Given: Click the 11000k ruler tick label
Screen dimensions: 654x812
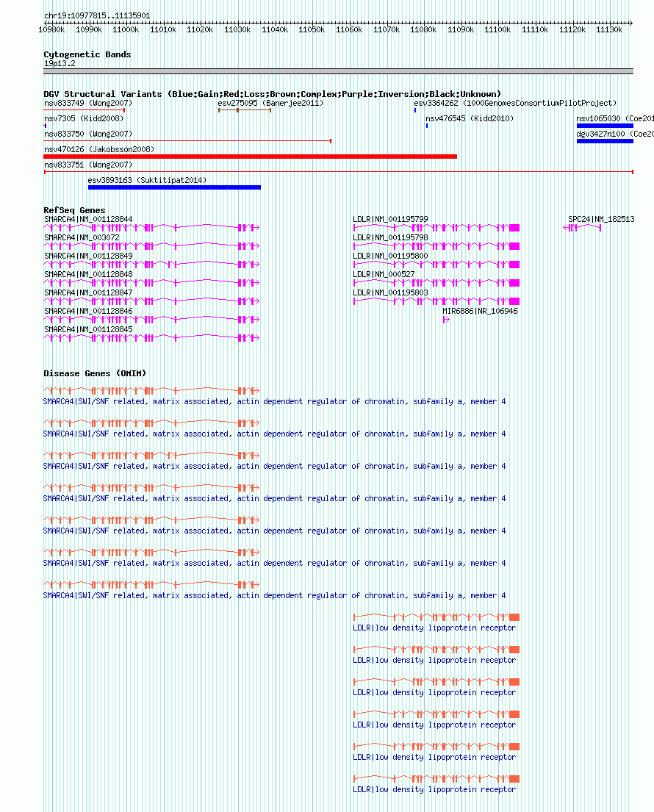Looking at the screenshot, I should 126,29.
